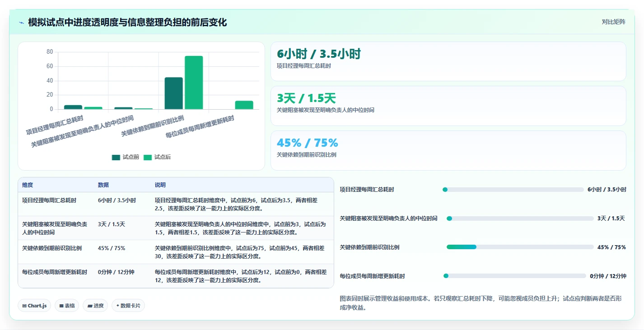Viewport: 644px width, 330px height.
Task: Click the 说明 table column header
Action: [160, 185]
